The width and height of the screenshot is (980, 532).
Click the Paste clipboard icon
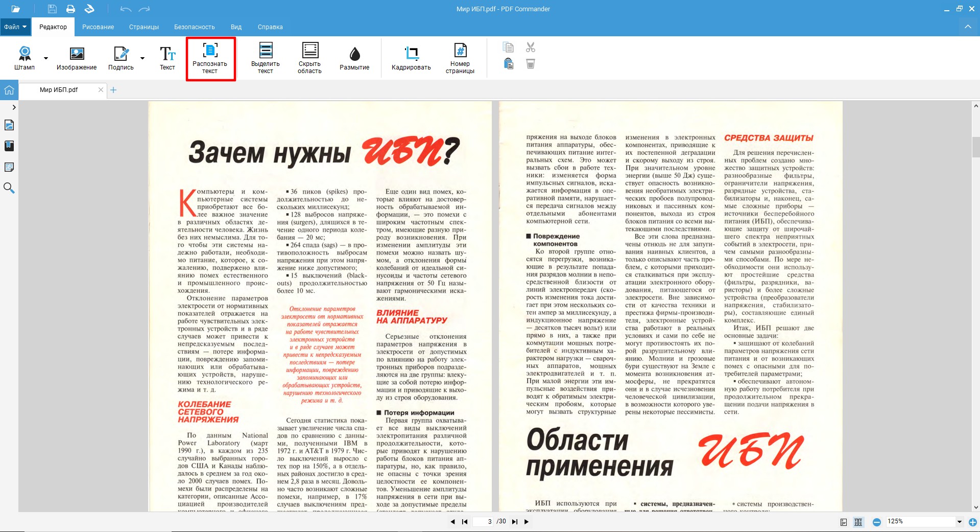click(x=508, y=64)
